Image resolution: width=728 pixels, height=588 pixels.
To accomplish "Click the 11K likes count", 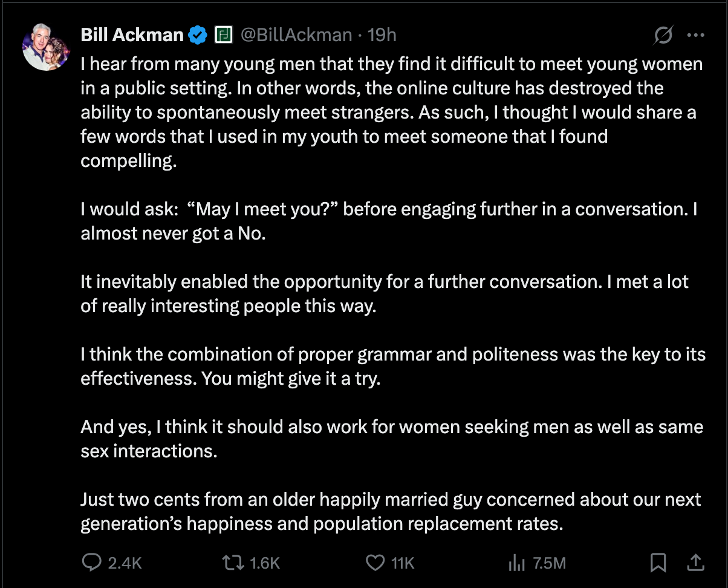I will coord(403,563).
